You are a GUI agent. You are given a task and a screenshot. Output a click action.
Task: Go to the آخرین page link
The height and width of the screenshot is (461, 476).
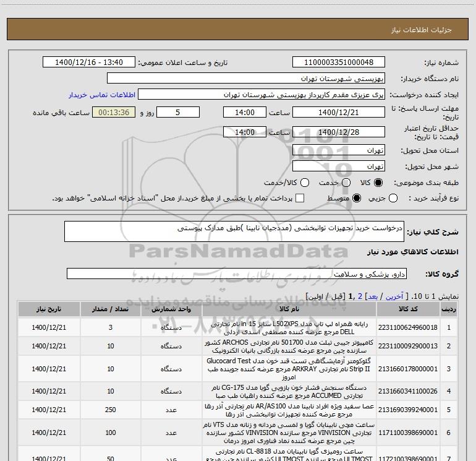394,296
